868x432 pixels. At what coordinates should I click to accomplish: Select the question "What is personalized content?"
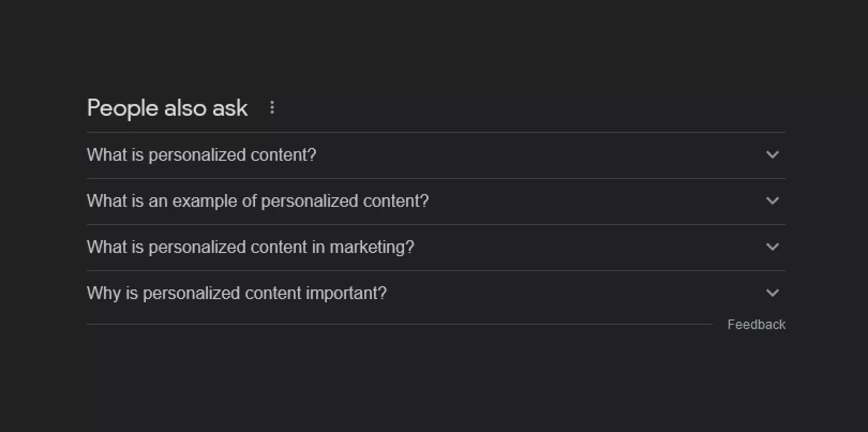201,155
